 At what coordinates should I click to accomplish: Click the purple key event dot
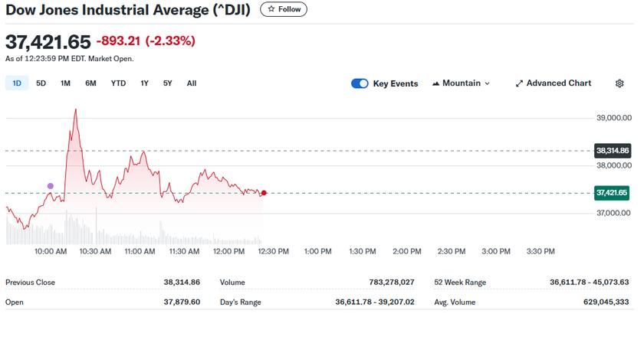pyautogui.click(x=51, y=186)
